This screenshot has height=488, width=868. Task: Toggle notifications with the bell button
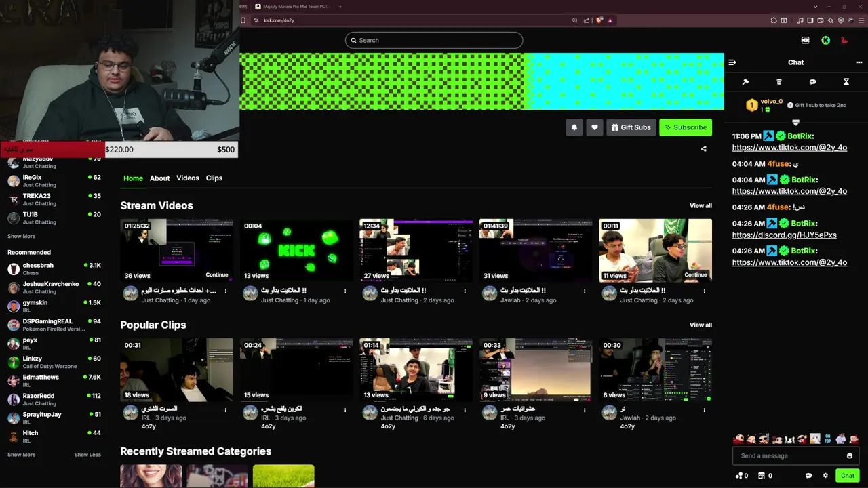pyautogui.click(x=574, y=127)
